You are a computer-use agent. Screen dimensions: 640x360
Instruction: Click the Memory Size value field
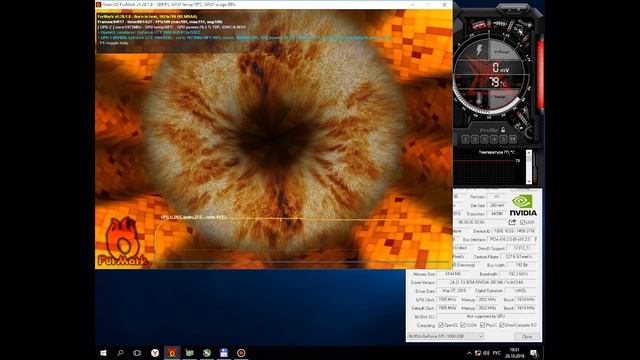coord(452,274)
